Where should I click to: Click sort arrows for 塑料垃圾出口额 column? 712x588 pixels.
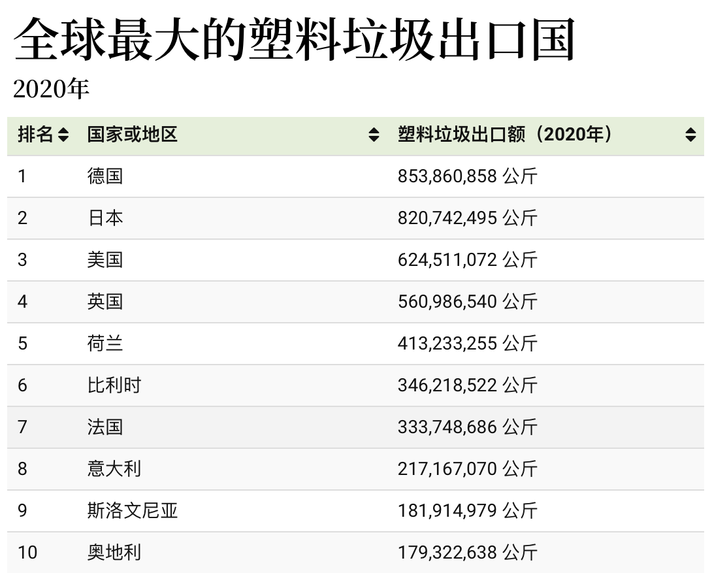tap(690, 135)
